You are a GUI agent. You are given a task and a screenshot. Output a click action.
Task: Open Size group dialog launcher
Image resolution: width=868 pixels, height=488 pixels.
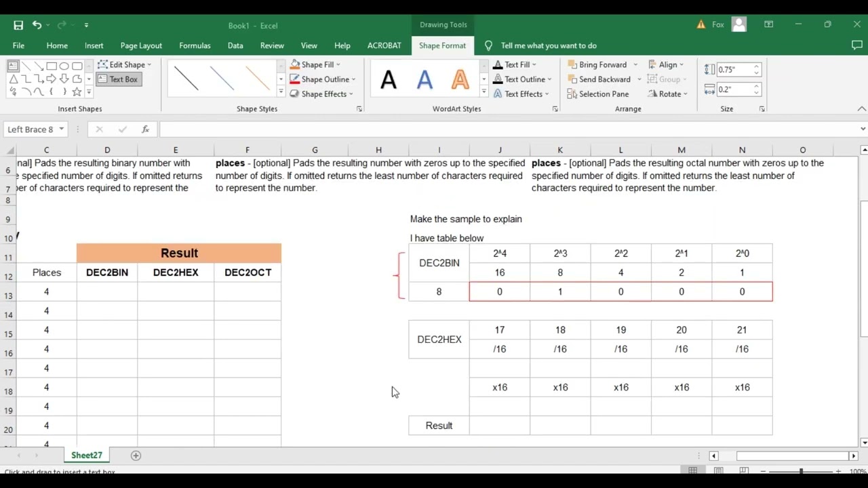(762, 109)
